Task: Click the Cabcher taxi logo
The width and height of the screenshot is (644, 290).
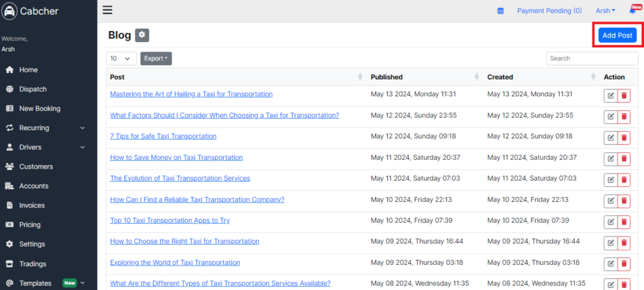Action: pyautogui.click(x=9, y=11)
